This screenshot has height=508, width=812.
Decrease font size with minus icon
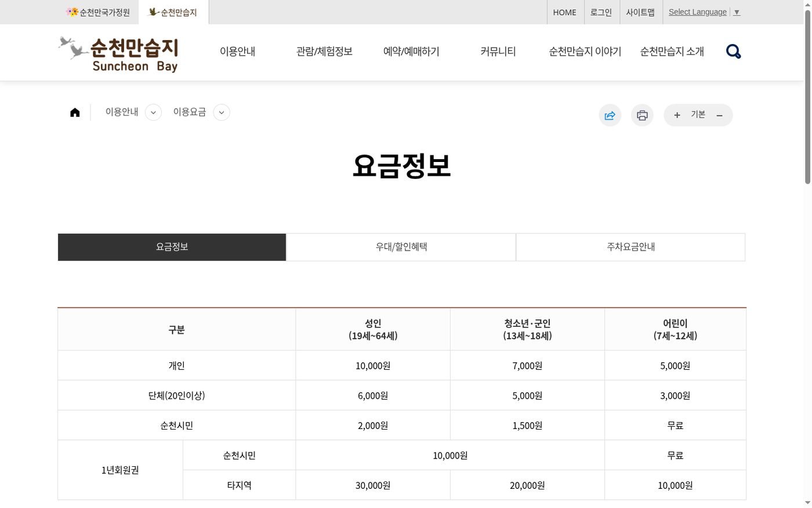click(x=719, y=116)
